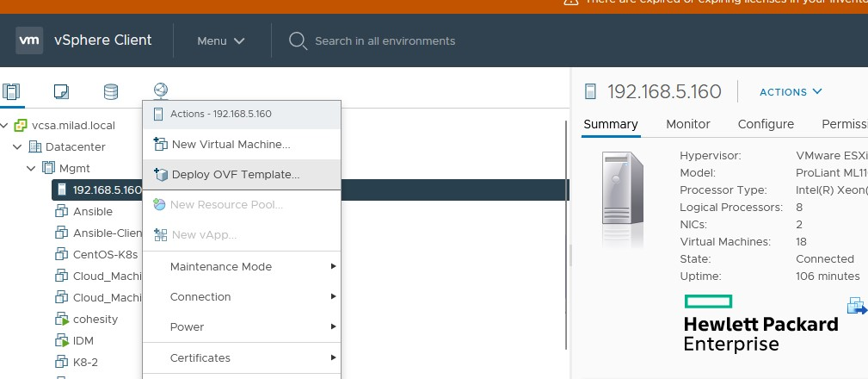
Task: Click the Deploy OVF Template menu icon
Action: tap(160, 175)
